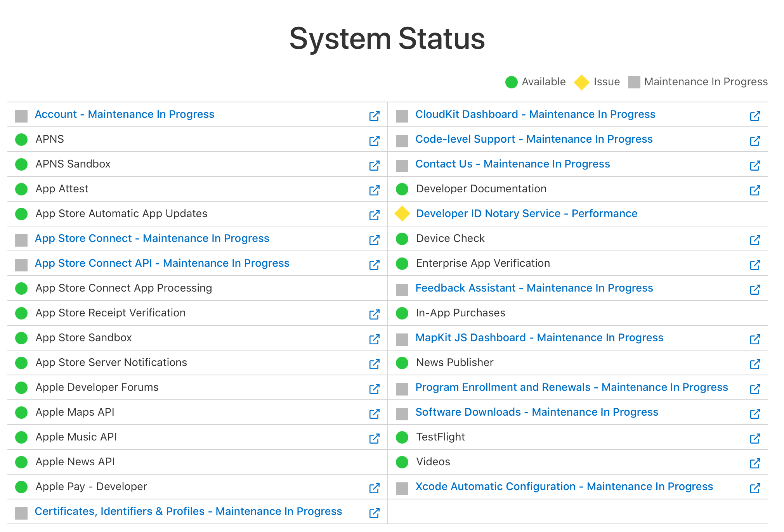784x532 pixels.
Task: Open Xcode Automatic Configuration maintenance link
Action: point(564,487)
